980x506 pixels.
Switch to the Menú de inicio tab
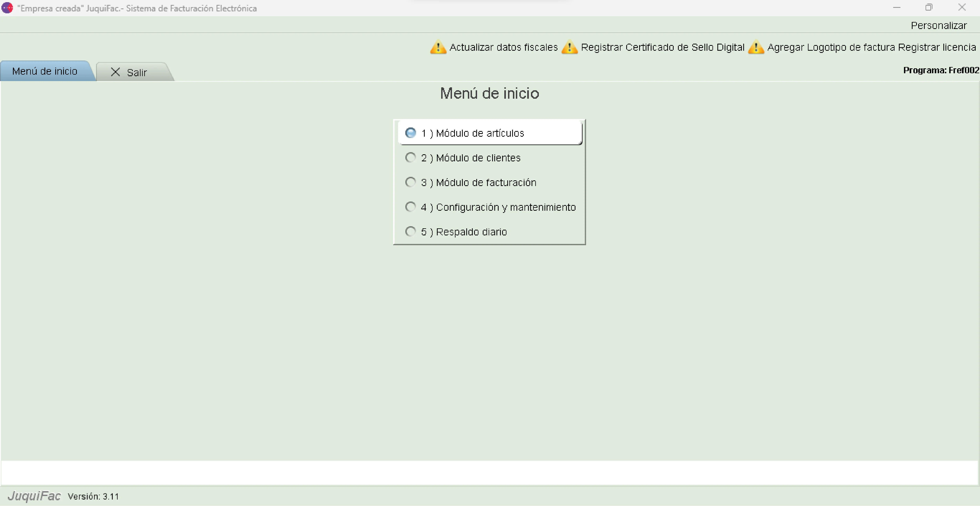(x=45, y=71)
